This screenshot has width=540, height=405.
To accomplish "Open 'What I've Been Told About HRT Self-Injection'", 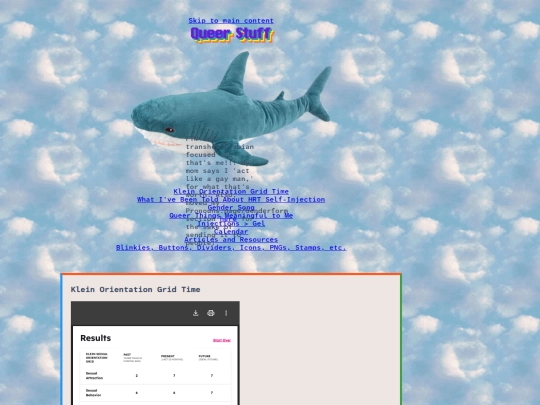I will (231, 199).
